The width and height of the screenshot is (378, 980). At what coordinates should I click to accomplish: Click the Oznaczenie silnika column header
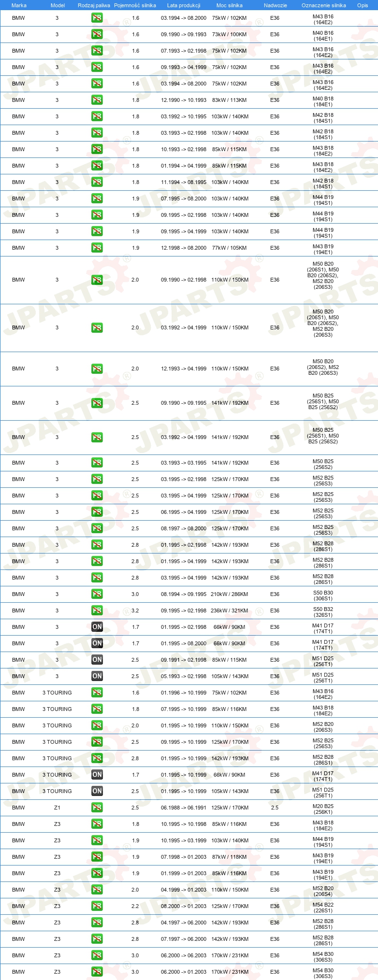point(324,5)
